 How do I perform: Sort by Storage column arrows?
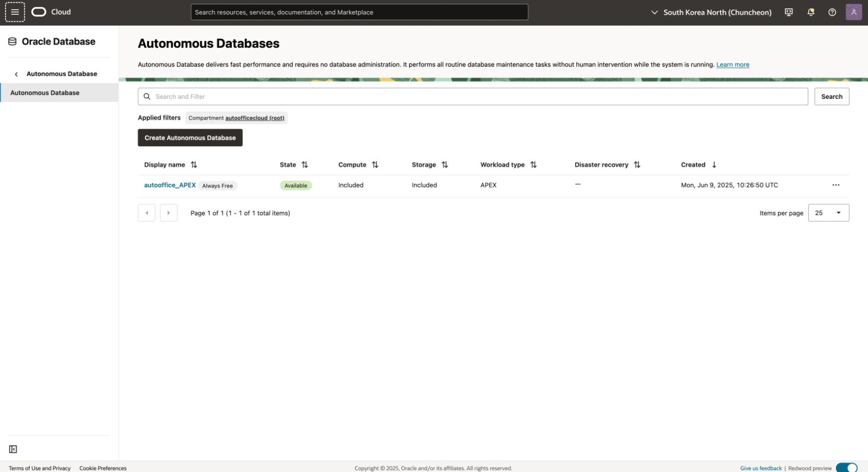(x=445, y=165)
